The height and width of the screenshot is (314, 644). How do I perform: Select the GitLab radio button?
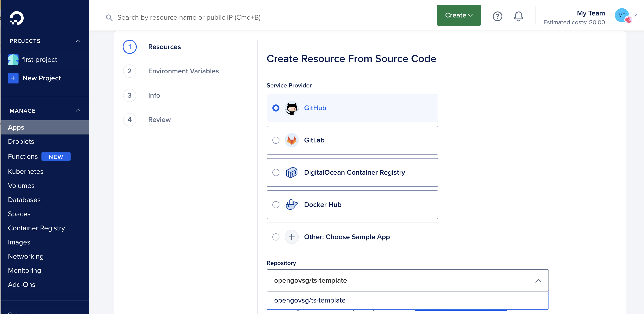[276, 140]
